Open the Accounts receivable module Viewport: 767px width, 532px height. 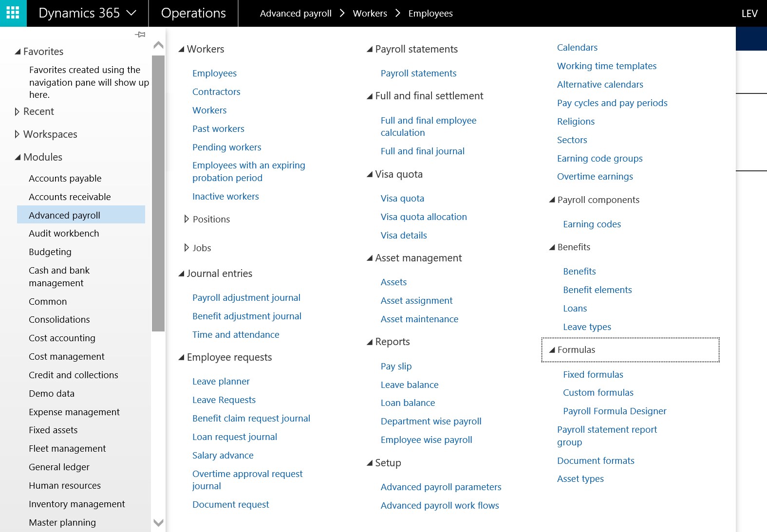pyautogui.click(x=70, y=197)
